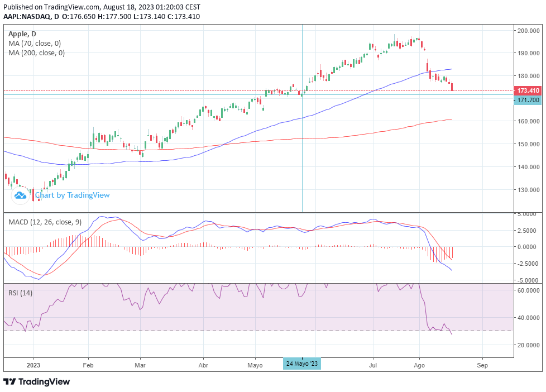Screen dimensions: 546x392
Task: Click the RSI 40.0000 axis label
Action: click(x=529, y=318)
